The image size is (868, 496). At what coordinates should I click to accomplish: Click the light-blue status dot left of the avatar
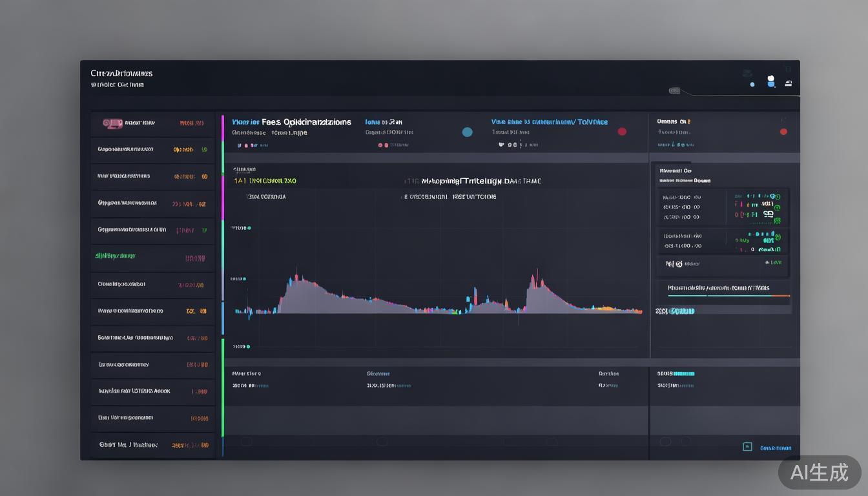[x=752, y=84]
